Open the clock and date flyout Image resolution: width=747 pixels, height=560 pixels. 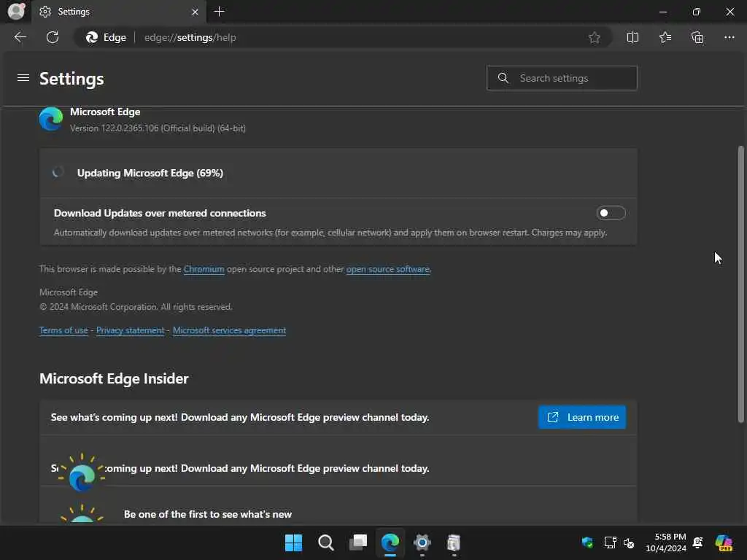[x=665, y=542]
